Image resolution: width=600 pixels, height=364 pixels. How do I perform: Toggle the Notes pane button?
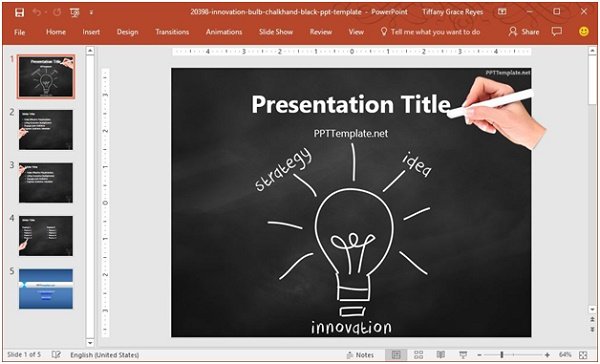pos(360,355)
